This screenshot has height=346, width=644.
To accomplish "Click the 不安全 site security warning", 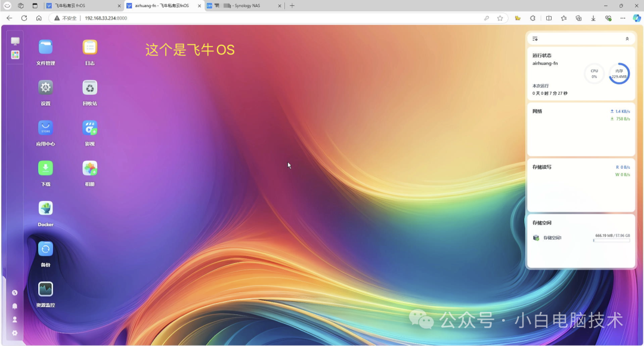I will [66, 18].
